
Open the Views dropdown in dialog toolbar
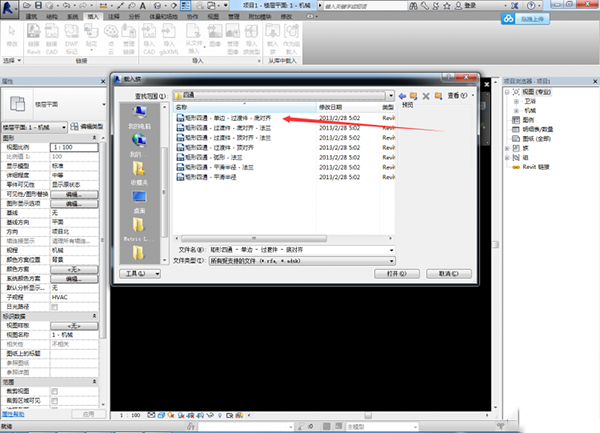coord(461,96)
